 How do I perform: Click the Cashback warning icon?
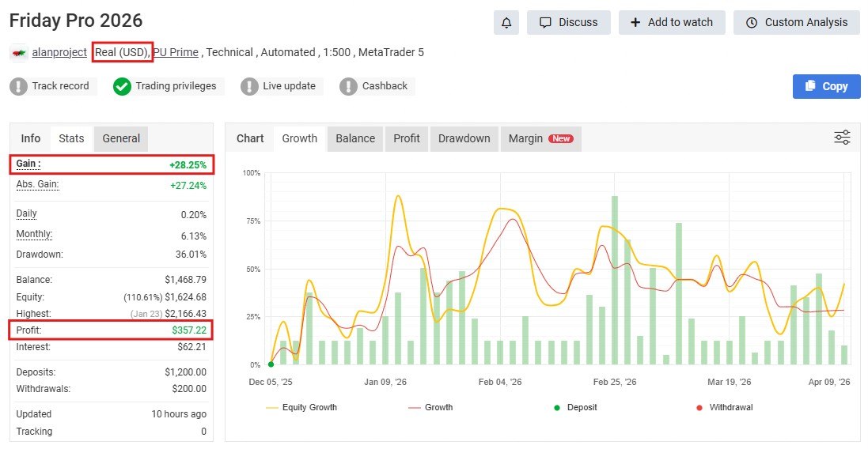(x=348, y=86)
